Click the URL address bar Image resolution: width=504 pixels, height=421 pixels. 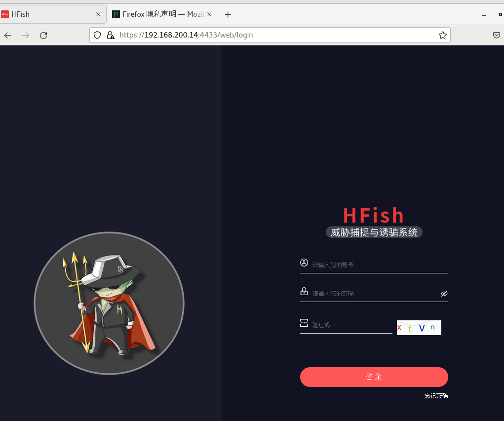pyautogui.click(x=270, y=35)
